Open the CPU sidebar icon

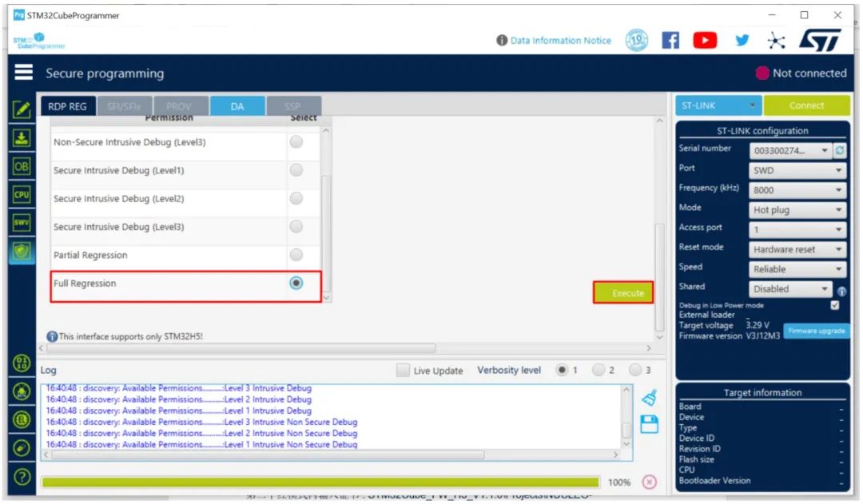point(22,194)
